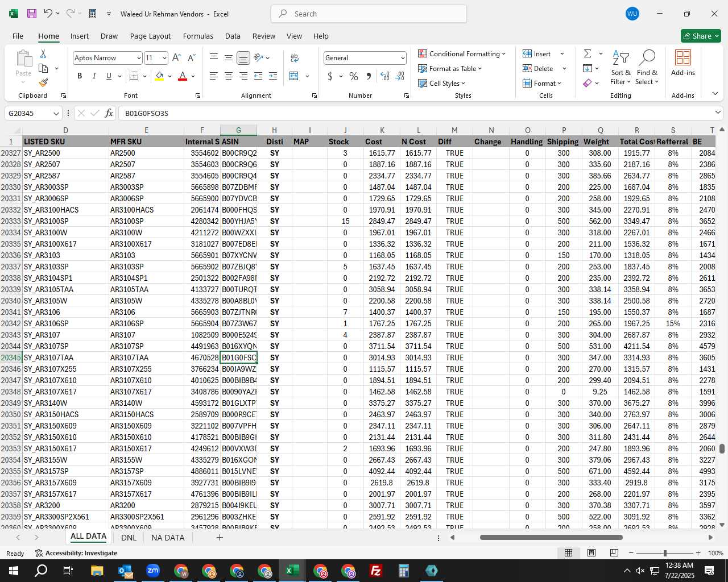
Task: Increase font size with the large A icon
Action: click(x=176, y=58)
